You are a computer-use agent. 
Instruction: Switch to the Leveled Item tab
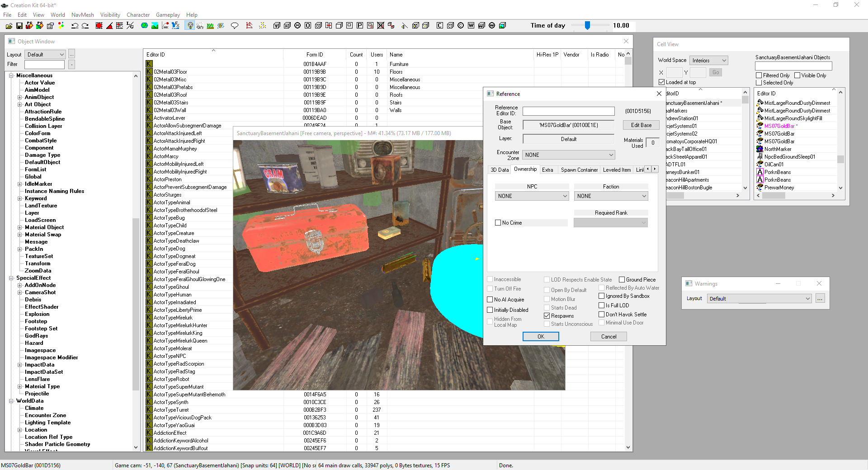pos(617,170)
